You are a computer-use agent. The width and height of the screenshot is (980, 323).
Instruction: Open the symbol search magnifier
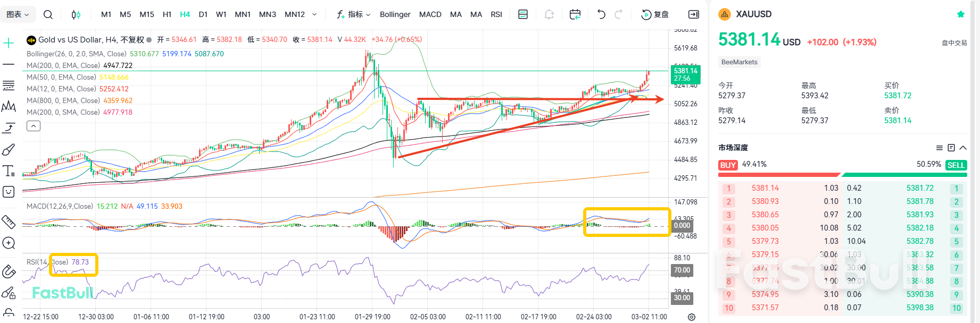(x=48, y=14)
